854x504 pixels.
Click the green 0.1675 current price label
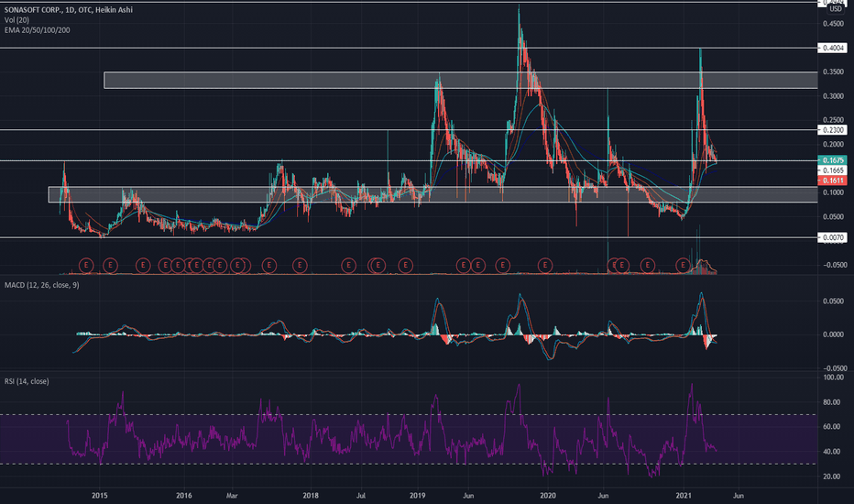tap(833, 160)
